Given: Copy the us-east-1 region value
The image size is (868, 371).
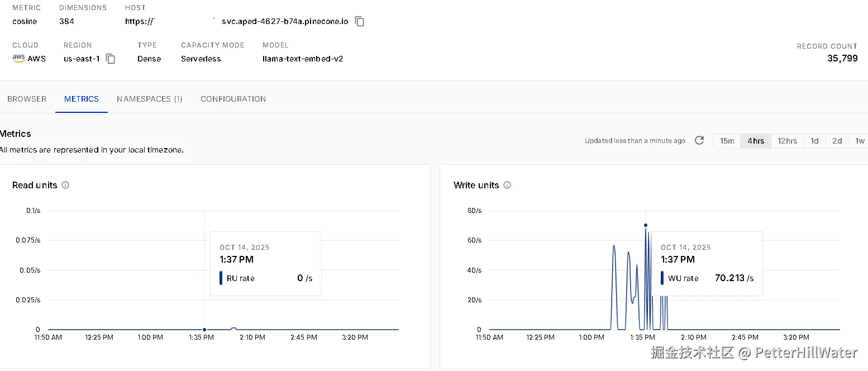Looking at the screenshot, I should 111,59.
